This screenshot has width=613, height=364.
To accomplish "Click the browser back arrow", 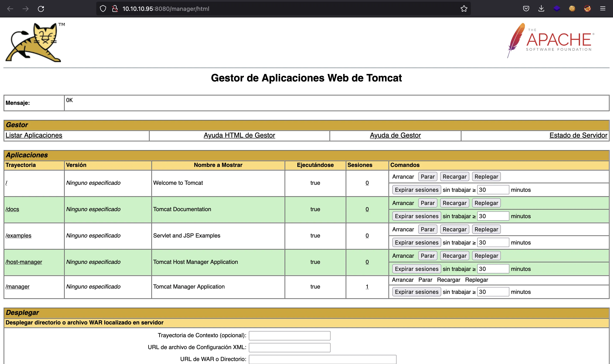I will click(x=10, y=9).
